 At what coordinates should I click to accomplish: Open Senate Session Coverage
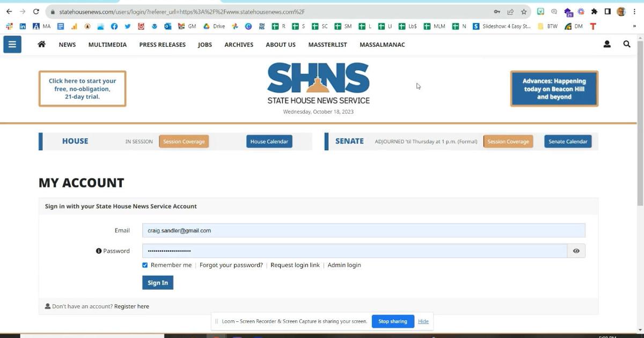point(508,142)
